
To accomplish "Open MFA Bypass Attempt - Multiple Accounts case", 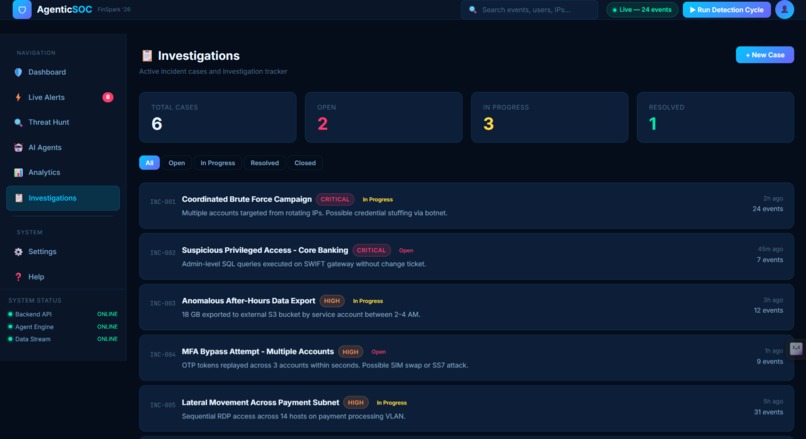I will tap(466, 358).
